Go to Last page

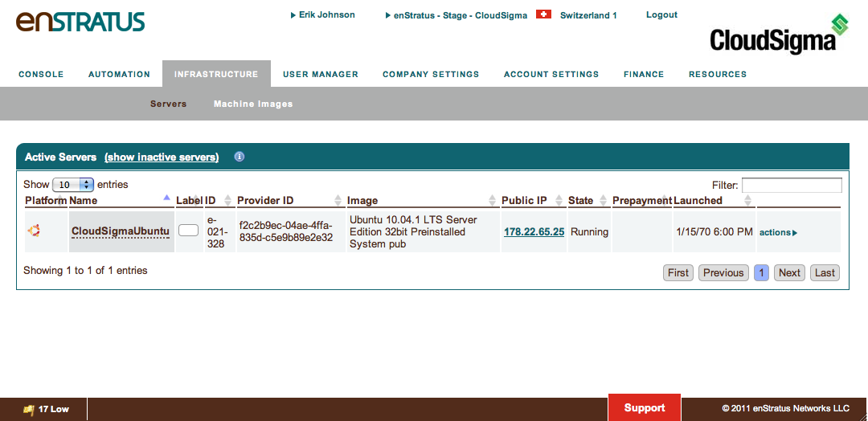click(x=825, y=272)
